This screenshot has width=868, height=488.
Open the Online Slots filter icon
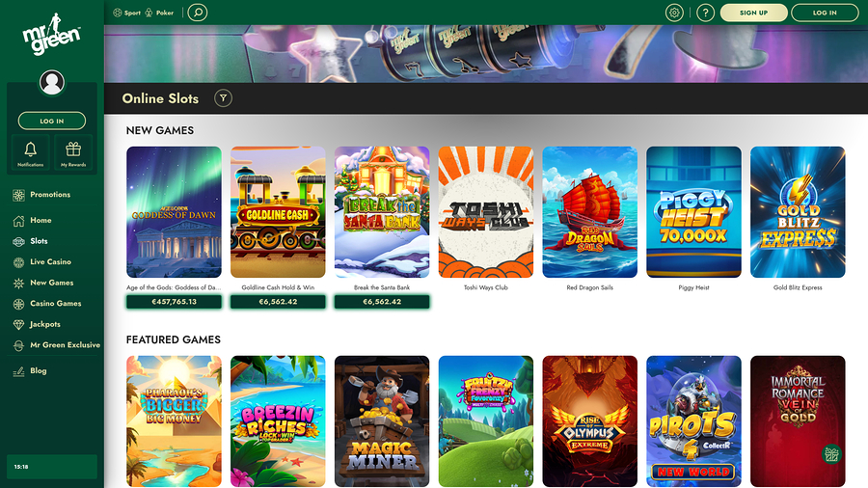[223, 98]
